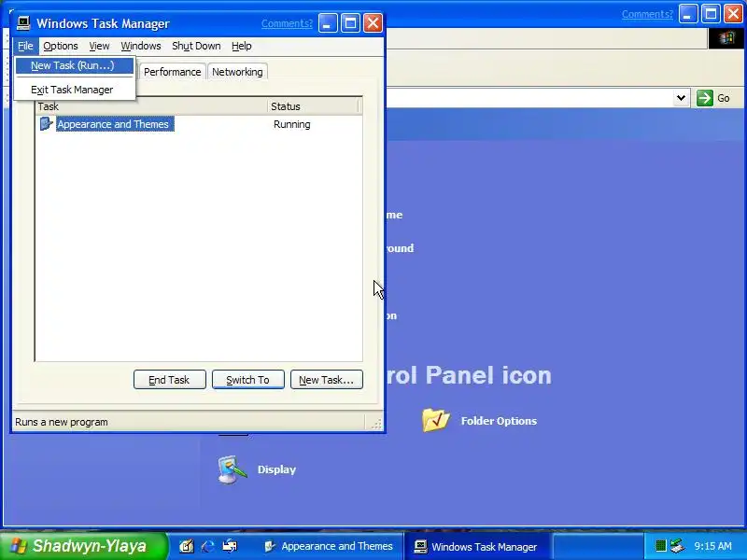The image size is (747, 560).
Task: Maximize the Appearance and Themes window
Action: pyautogui.click(x=711, y=14)
